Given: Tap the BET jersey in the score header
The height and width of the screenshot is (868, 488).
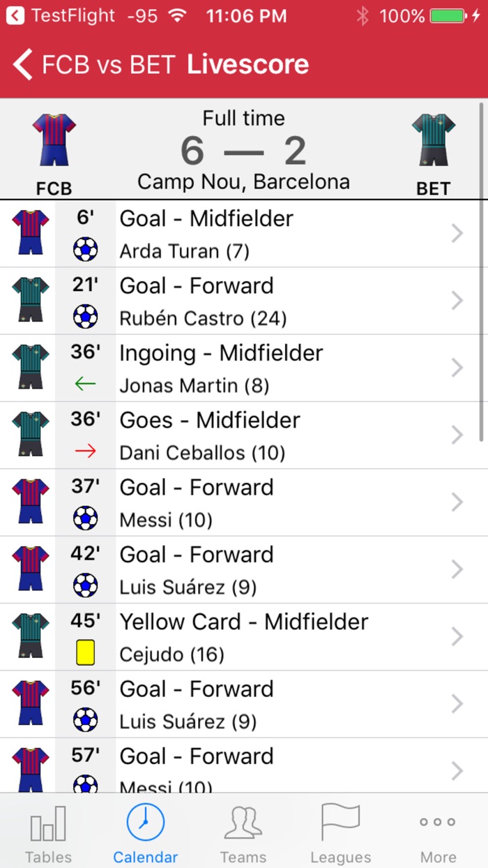Looking at the screenshot, I should point(433,140).
